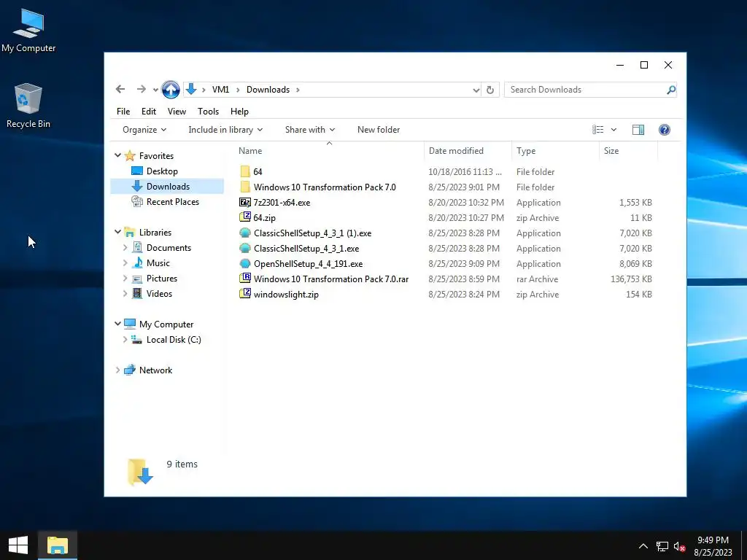747x560 pixels.
Task: Select OpenShellSetup_4_4_191.exe file icon
Action: click(245, 263)
